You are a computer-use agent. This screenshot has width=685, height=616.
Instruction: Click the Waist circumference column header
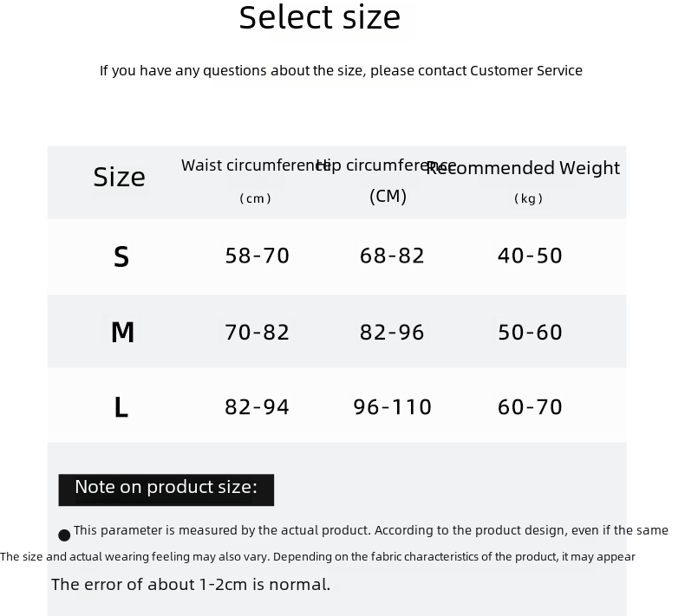(256, 181)
